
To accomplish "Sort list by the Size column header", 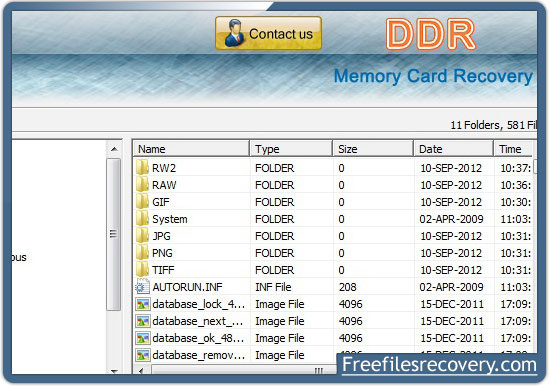I will 373,149.
